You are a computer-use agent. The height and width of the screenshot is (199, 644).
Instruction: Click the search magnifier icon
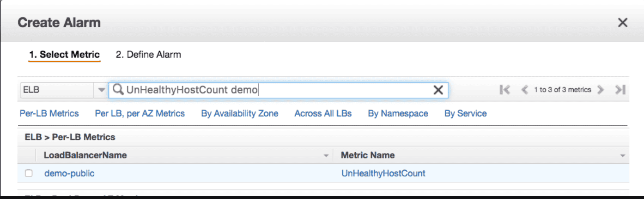[118, 90]
